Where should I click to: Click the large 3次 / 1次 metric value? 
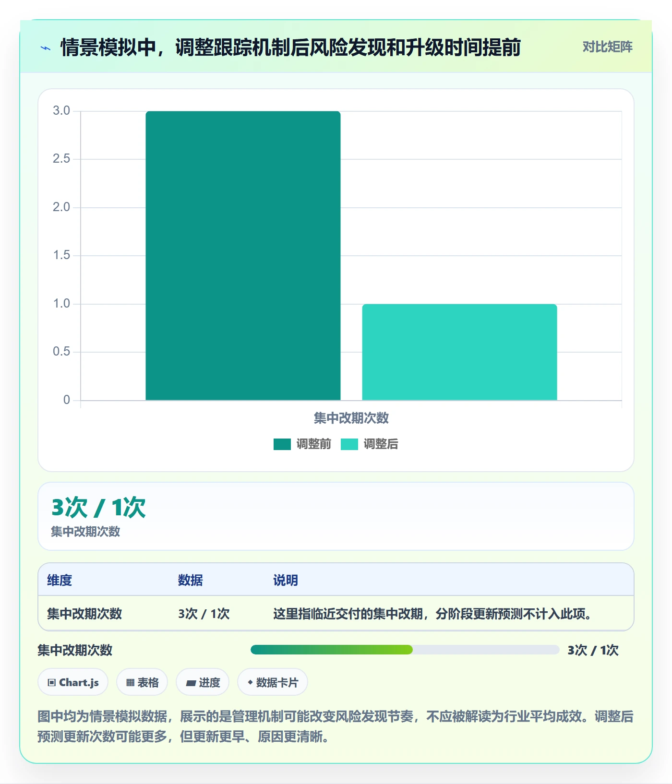[98, 508]
